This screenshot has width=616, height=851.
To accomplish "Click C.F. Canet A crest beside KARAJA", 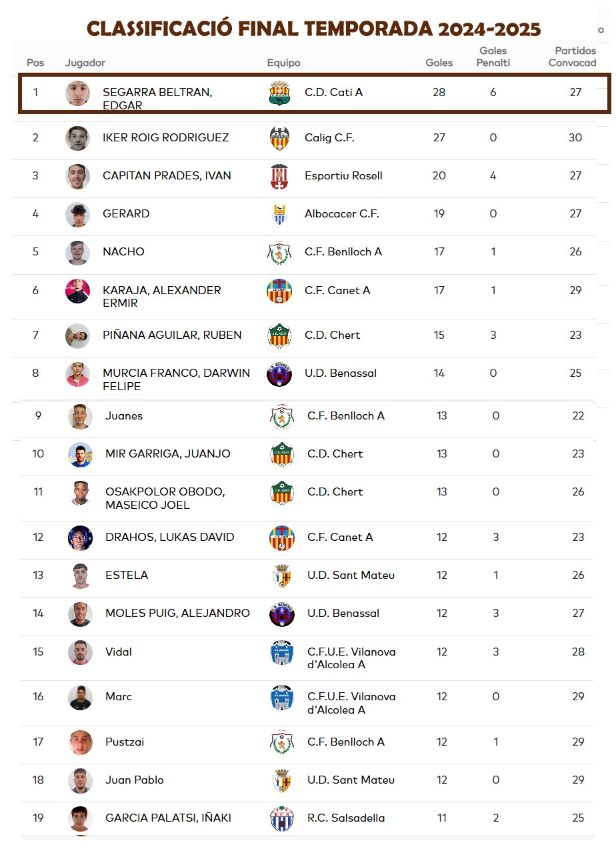I will coord(279,291).
